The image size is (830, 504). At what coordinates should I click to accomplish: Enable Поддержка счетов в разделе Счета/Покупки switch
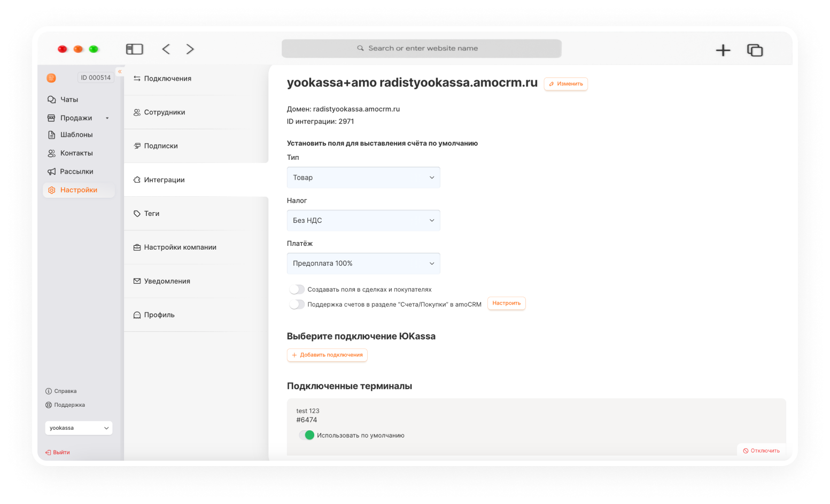click(x=297, y=305)
